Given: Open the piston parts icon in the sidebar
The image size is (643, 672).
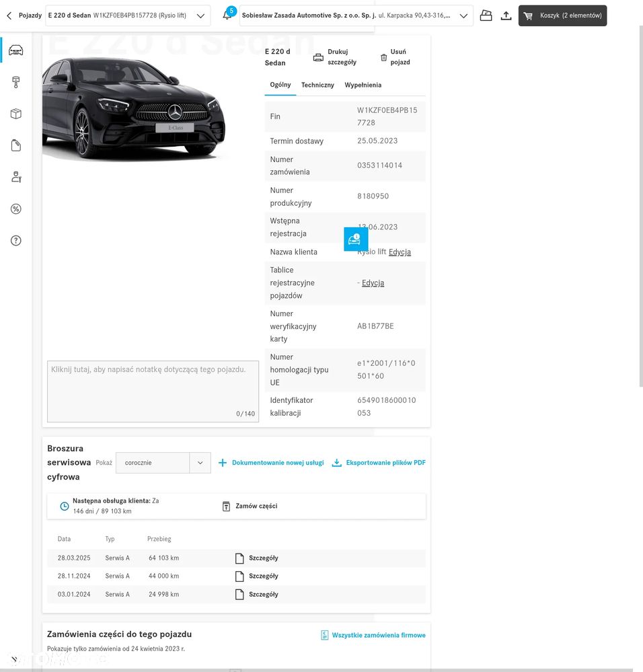Looking at the screenshot, I should pos(16,82).
